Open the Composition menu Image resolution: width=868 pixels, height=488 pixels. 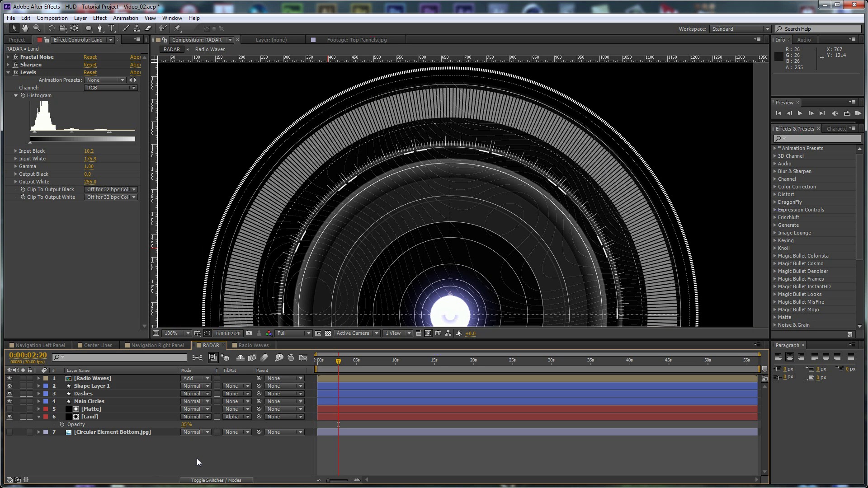52,18
